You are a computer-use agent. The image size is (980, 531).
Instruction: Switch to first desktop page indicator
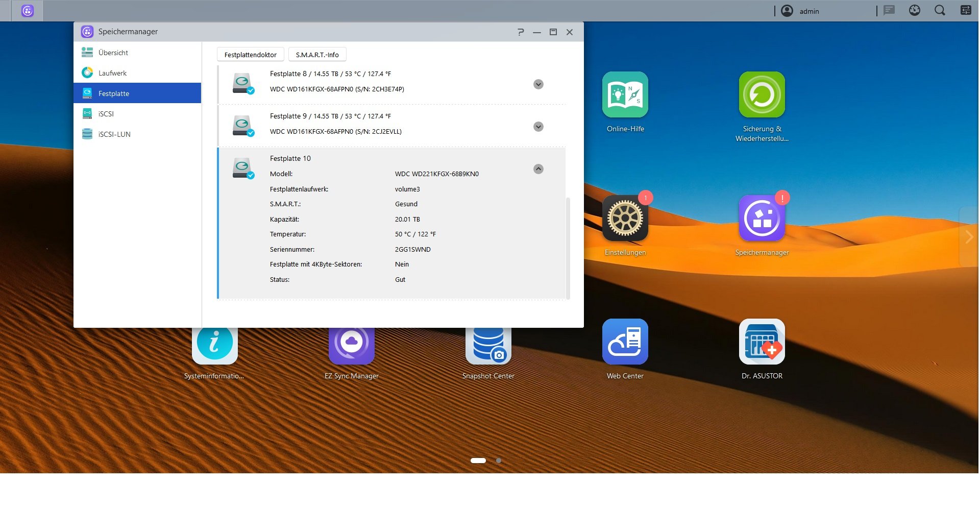coord(478,461)
